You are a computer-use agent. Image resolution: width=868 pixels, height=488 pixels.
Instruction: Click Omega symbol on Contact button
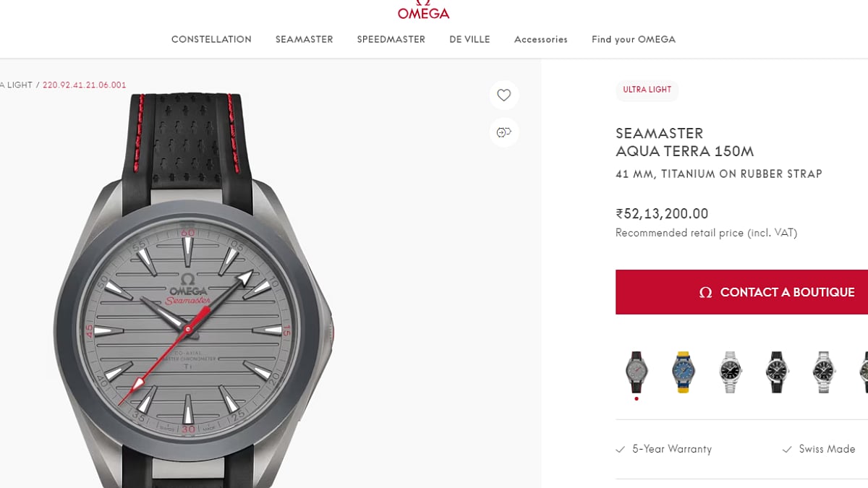(706, 292)
